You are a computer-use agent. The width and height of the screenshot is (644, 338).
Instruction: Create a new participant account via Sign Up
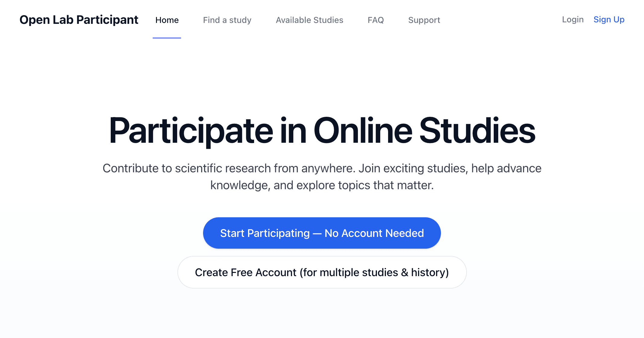(609, 20)
